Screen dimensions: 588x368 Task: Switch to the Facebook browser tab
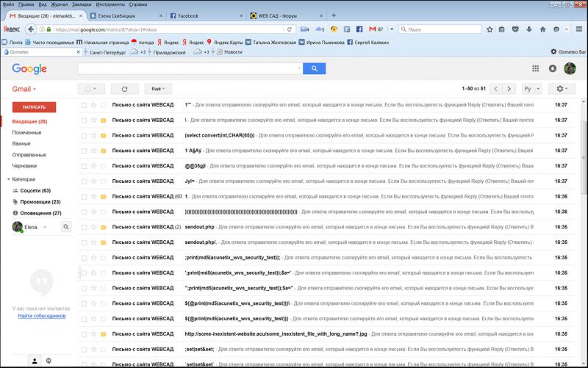point(198,15)
